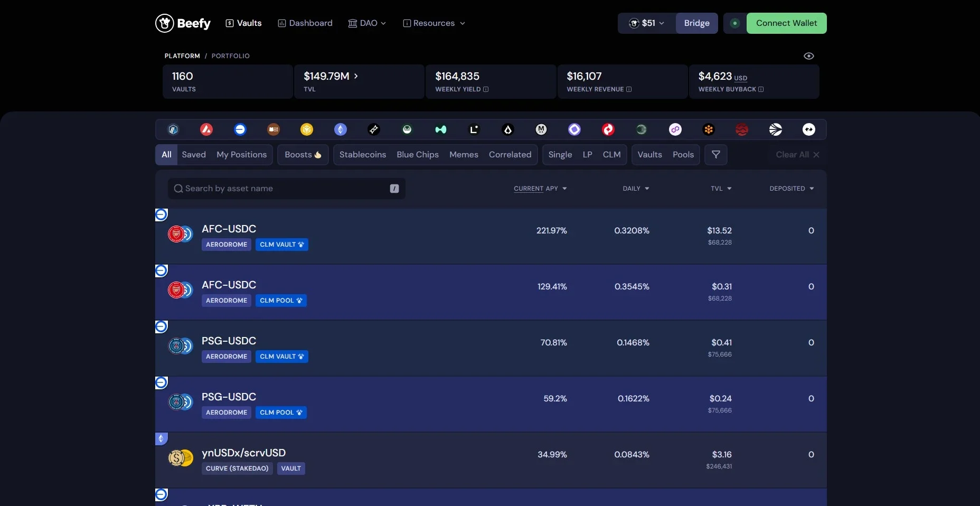Toggle the Memes category filter
This screenshot has height=506, width=980.
pos(464,155)
